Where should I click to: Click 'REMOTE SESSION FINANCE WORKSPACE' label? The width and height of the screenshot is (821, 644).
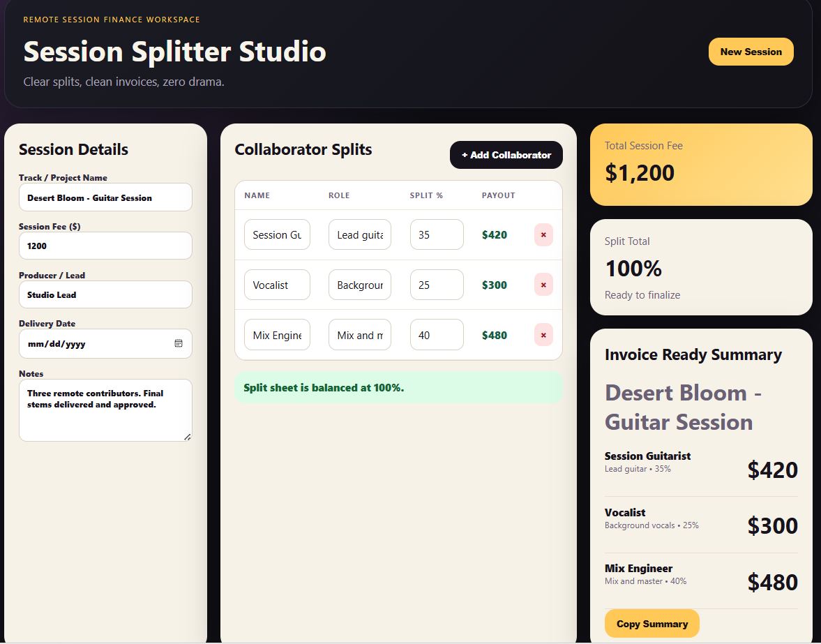pyautogui.click(x=112, y=20)
